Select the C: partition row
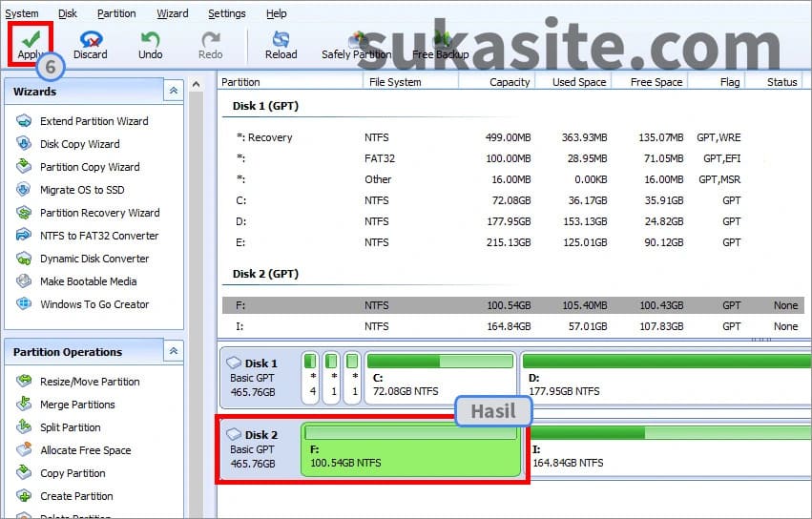Image resolution: width=812 pixels, height=519 pixels. click(x=514, y=200)
